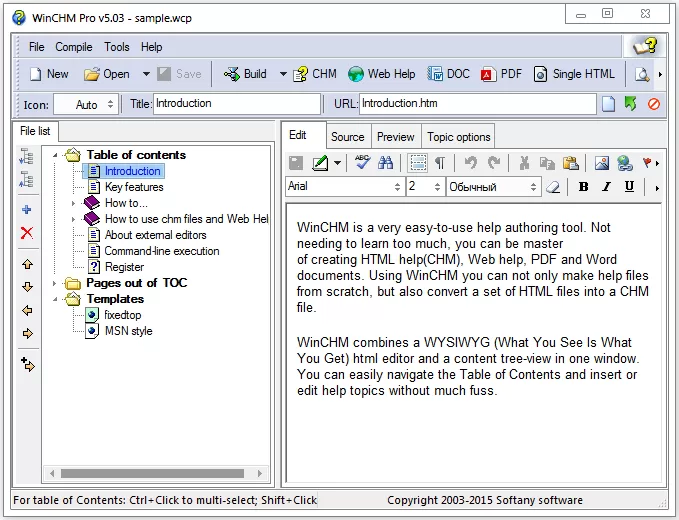The width and height of the screenshot is (679, 520).
Task: Open the File menu
Action: [x=36, y=47]
